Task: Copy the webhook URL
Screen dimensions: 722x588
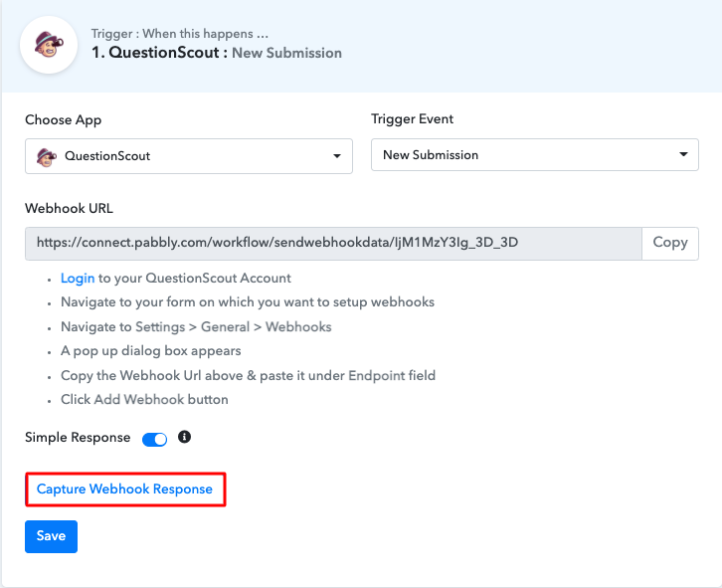Action: tap(670, 243)
